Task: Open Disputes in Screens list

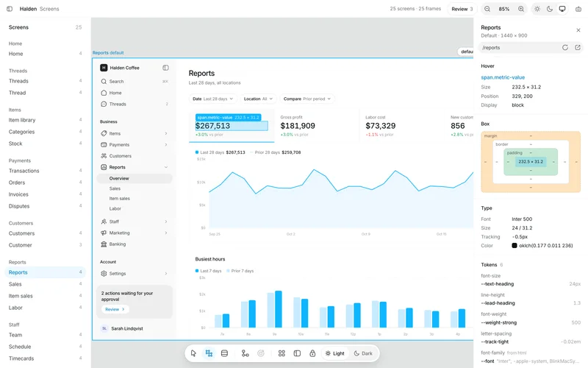Action: click(x=46, y=206)
